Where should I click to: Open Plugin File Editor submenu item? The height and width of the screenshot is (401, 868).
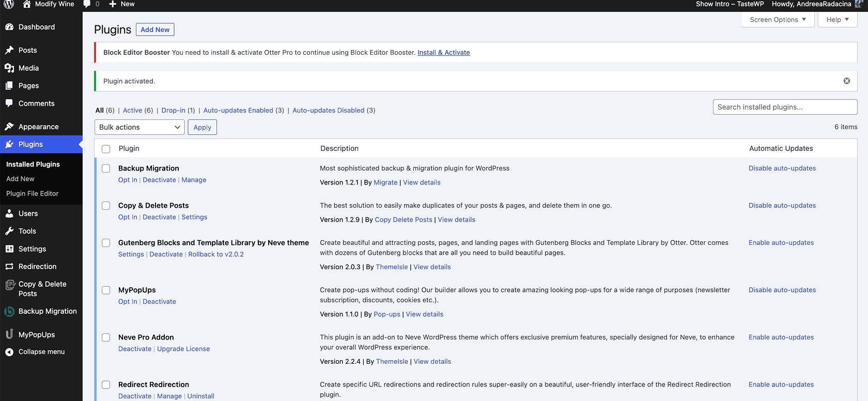(33, 193)
